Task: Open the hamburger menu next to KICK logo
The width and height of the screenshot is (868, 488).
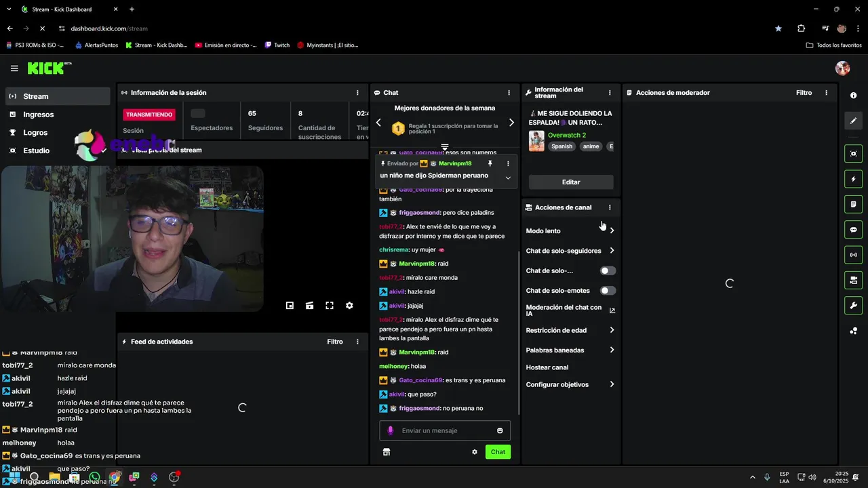Action: (14, 68)
